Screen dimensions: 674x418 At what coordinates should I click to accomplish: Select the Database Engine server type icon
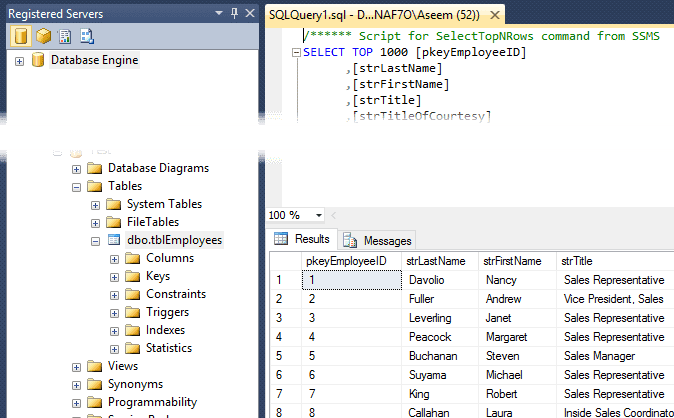[x=21, y=37]
